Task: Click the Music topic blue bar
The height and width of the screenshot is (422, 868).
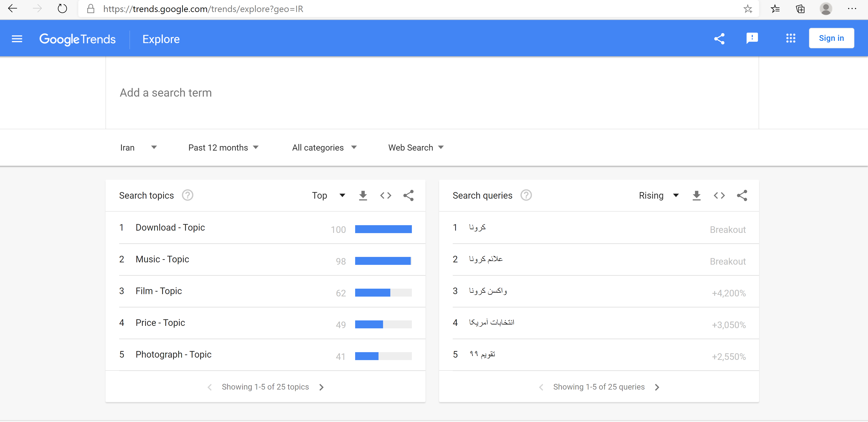Action: click(x=383, y=261)
